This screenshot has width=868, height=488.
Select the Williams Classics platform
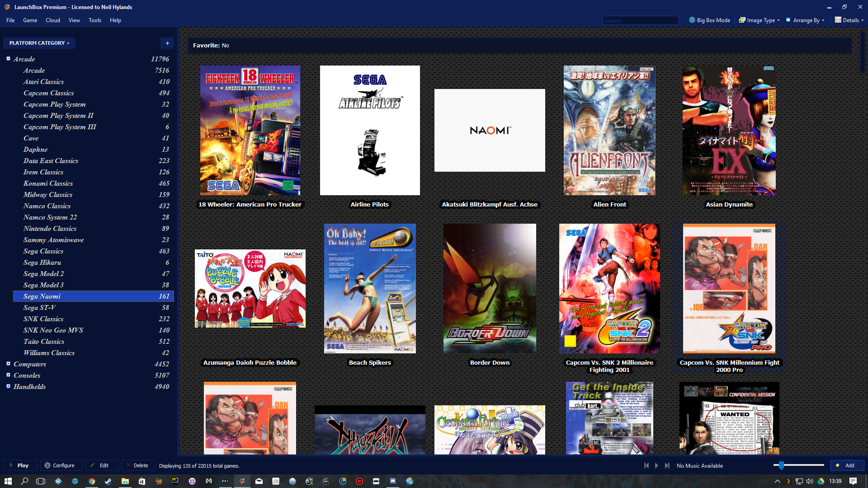pyautogui.click(x=93, y=352)
